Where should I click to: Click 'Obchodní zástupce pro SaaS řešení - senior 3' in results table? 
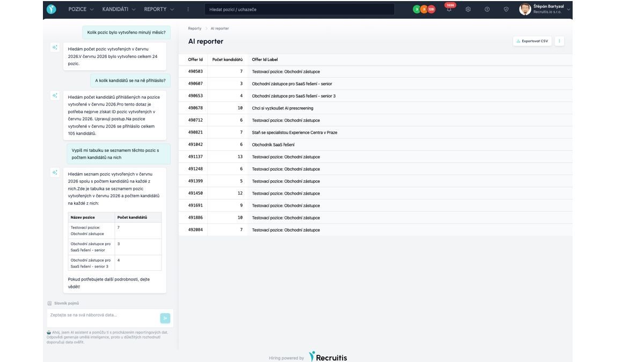tap(294, 96)
